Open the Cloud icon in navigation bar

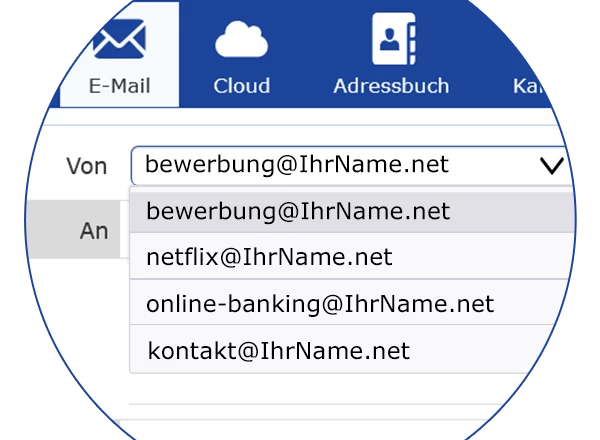tap(241, 40)
